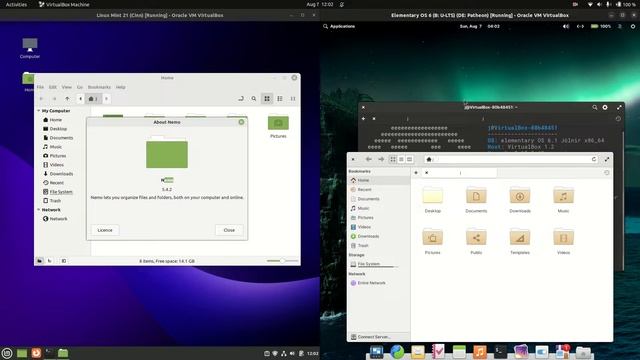
Task: Open session power menu in elementary panel
Action: click(633, 26)
